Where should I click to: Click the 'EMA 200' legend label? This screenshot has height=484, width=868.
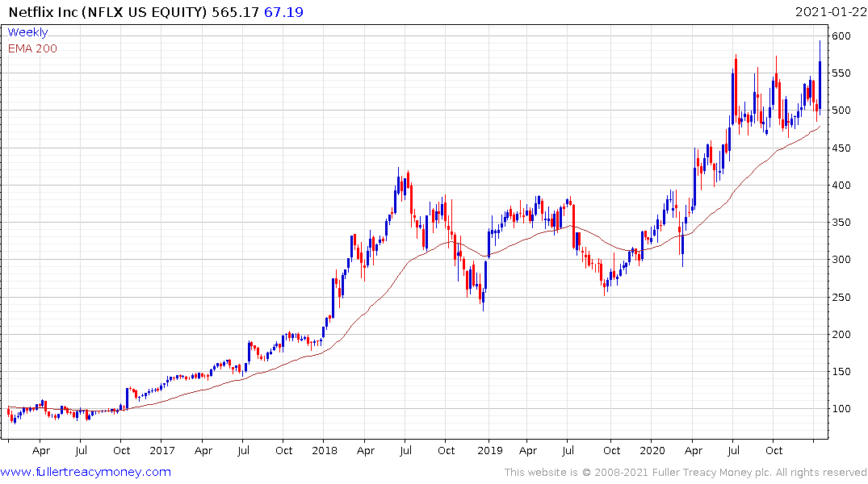tap(32, 48)
